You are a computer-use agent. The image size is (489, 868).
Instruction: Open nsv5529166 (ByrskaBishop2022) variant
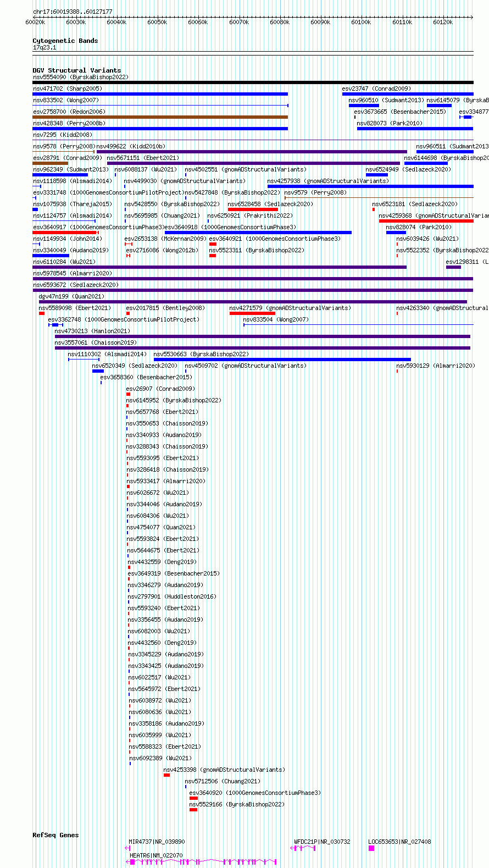237,804
